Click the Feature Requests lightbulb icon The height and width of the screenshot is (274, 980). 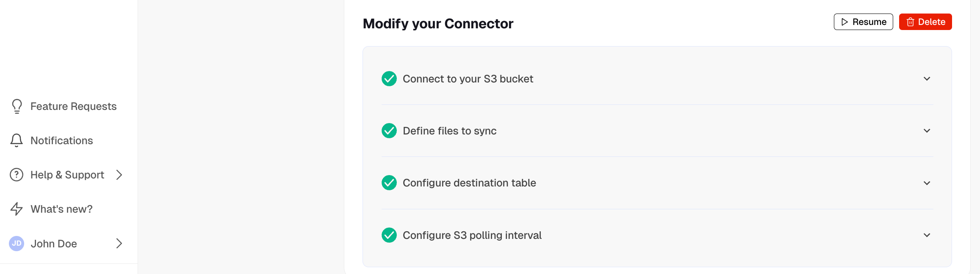[x=17, y=106]
